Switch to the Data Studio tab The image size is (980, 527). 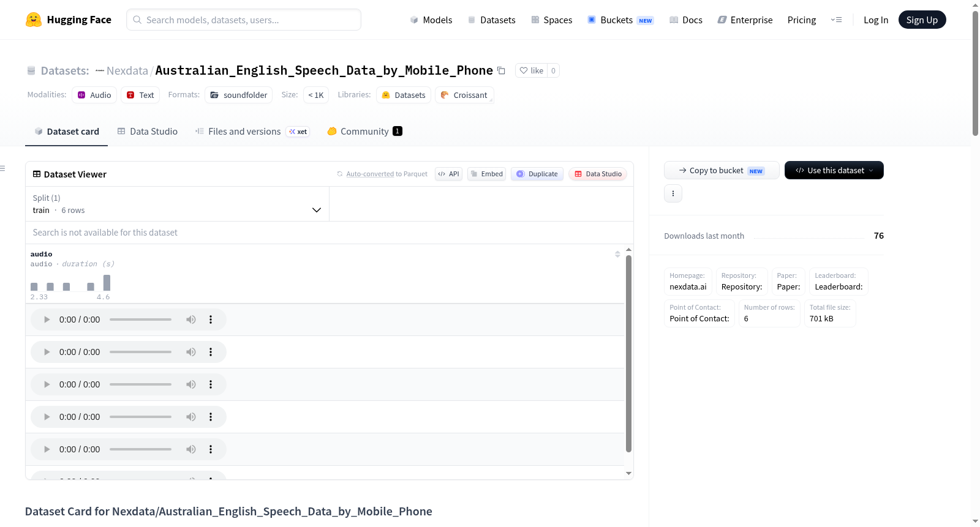(148, 131)
